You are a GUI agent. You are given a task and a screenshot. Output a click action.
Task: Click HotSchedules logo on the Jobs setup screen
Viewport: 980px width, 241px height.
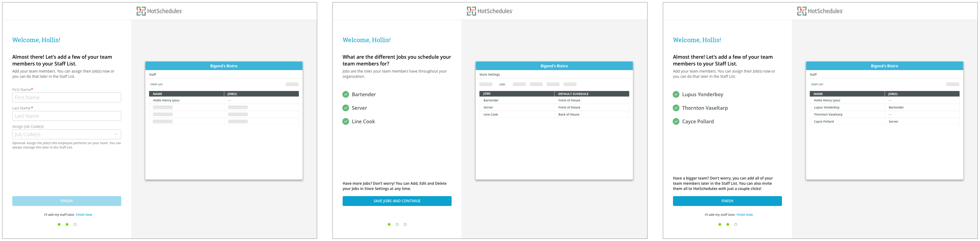pyautogui.click(x=490, y=11)
